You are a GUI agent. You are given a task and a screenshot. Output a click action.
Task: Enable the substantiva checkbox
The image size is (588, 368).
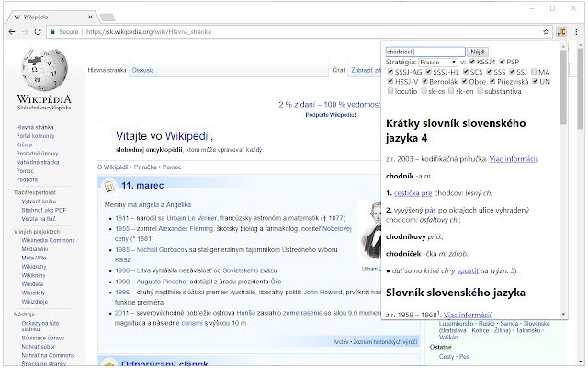click(480, 91)
